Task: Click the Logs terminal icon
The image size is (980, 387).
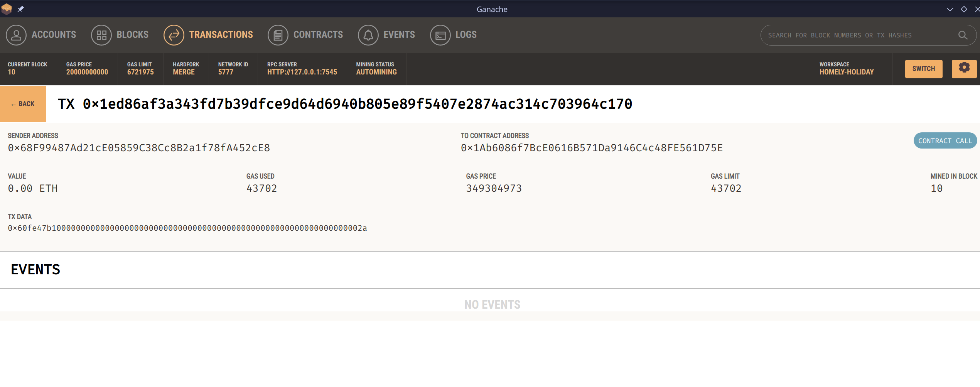Action: [440, 35]
